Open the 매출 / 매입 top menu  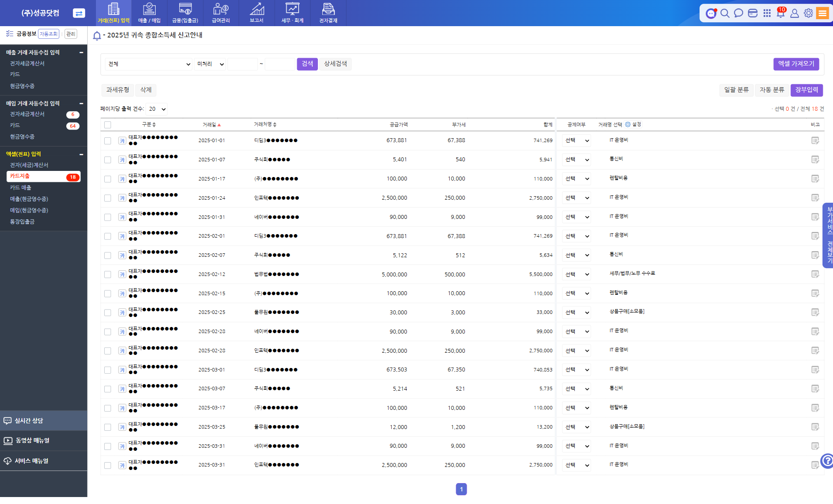[149, 13]
